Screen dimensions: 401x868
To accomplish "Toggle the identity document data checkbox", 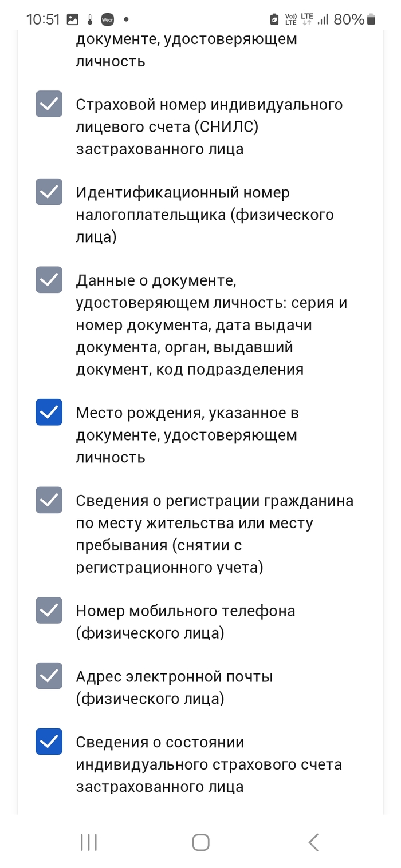I will [49, 280].
